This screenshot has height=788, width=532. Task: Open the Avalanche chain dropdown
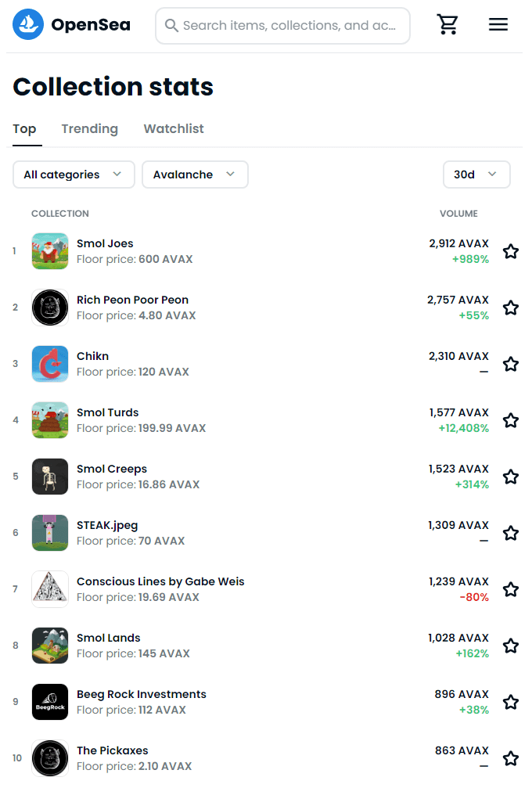click(x=195, y=175)
